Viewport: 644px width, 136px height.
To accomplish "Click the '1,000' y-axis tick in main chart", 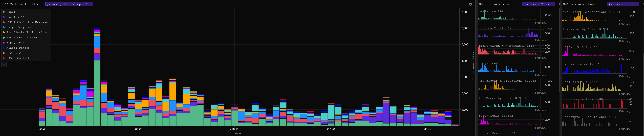I will point(465,110).
